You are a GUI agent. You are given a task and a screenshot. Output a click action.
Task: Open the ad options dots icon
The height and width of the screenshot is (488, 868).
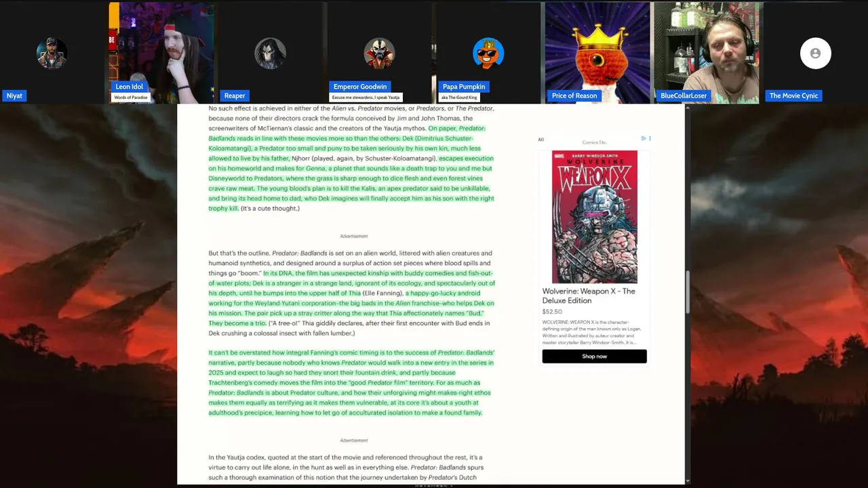650,138
